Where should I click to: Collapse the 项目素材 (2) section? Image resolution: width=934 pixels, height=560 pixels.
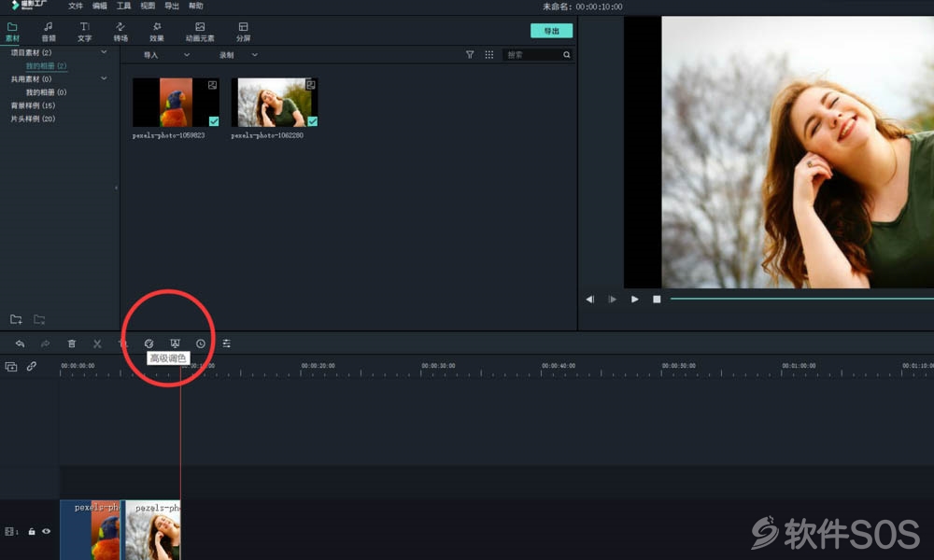click(104, 52)
